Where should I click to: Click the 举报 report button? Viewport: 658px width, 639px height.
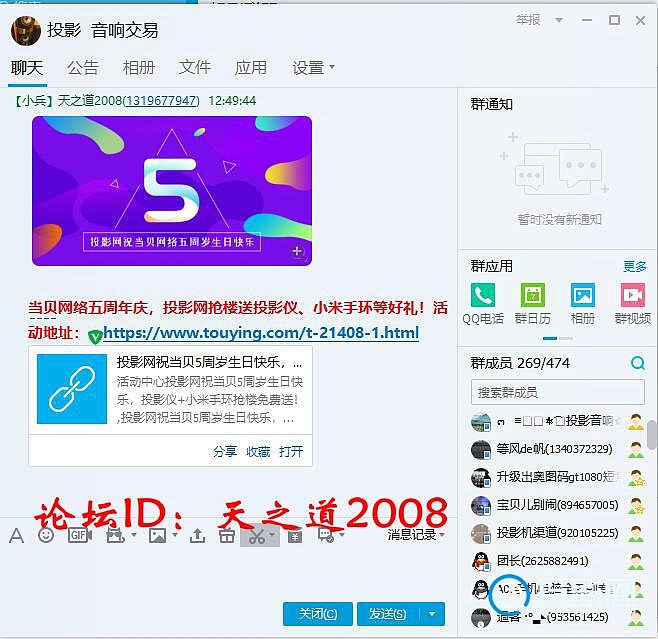528,20
